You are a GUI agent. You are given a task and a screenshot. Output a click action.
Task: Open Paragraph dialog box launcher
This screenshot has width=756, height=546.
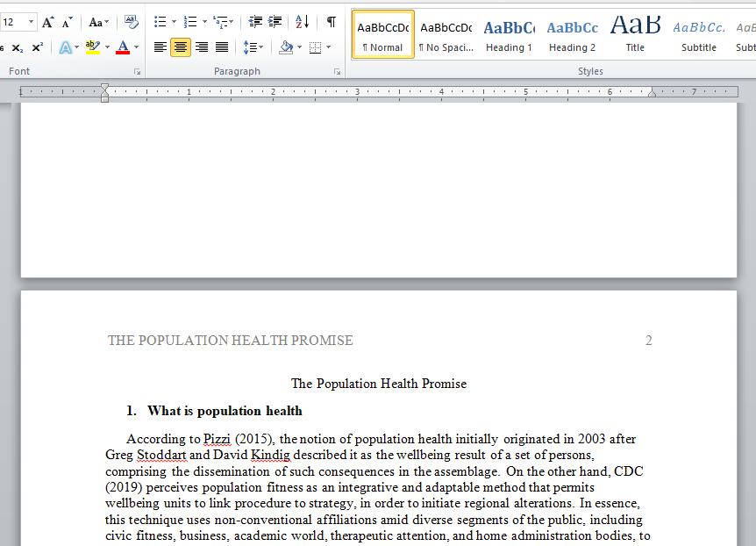[x=337, y=72]
